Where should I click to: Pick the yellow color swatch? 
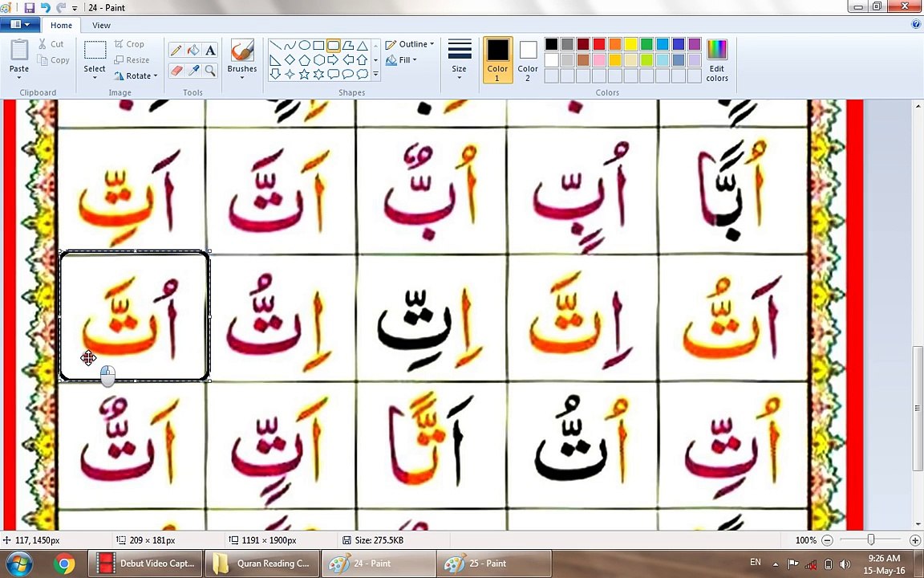point(630,44)
